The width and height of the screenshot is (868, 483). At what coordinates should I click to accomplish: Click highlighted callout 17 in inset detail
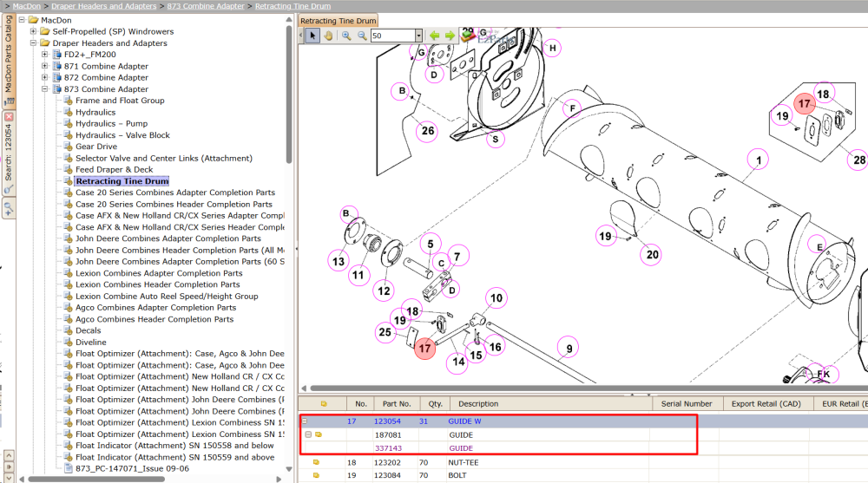tap(805, 103)
